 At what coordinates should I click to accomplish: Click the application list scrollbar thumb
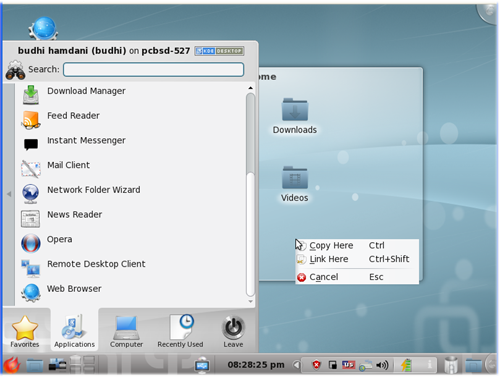point(250,133)
